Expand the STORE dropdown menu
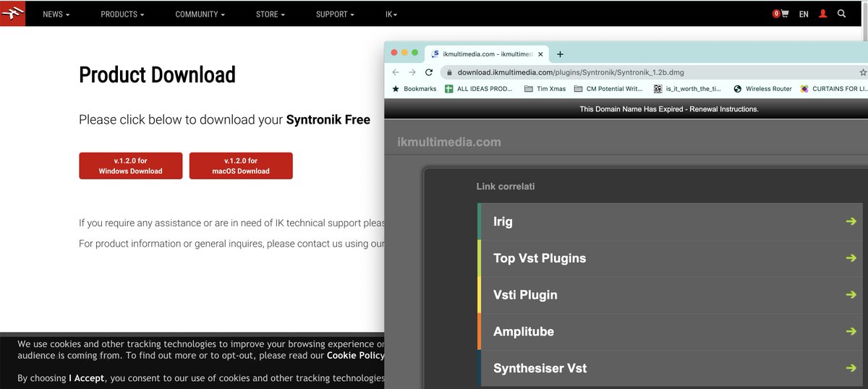The image size is (868, 389). click(271, 14)
